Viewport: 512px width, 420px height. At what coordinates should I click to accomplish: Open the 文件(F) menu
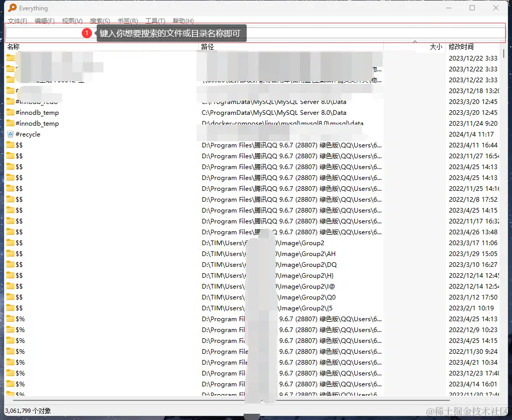point(17,21)
